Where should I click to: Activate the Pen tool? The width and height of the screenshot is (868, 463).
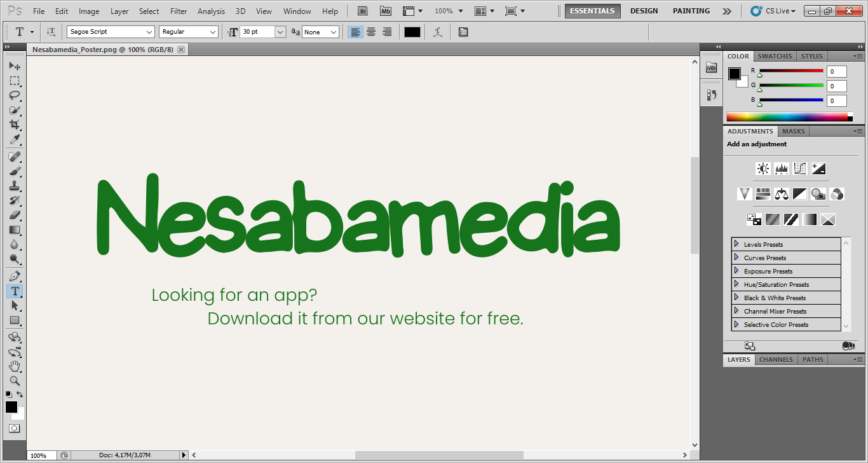tap(14, 276)
